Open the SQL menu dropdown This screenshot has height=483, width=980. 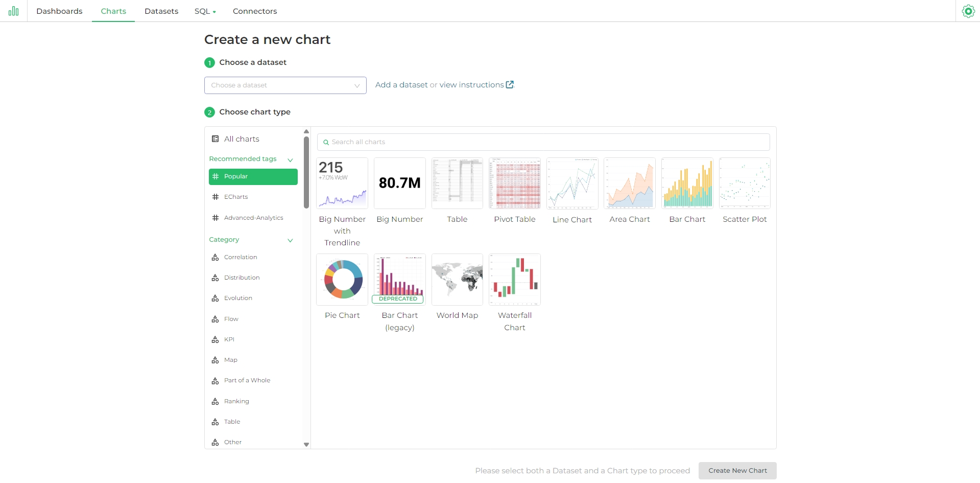(x=205, y=11)
